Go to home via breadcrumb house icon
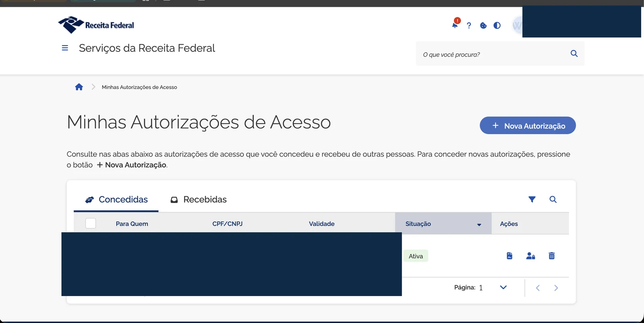644x323 pixels. click(79, 87)
